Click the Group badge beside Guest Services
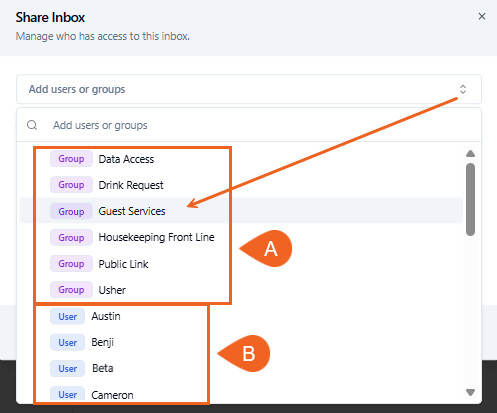Image resolution: width=497 pixels, height=413 pixels. [71, 211]
